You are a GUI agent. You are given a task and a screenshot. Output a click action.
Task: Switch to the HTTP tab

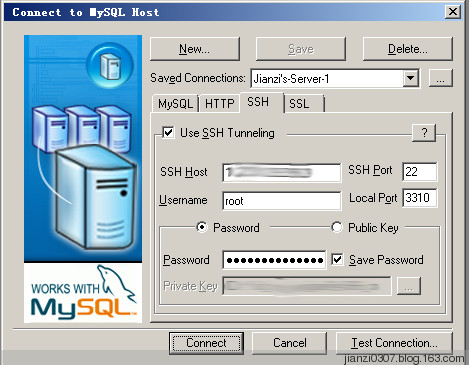click(x=219, y=104)
